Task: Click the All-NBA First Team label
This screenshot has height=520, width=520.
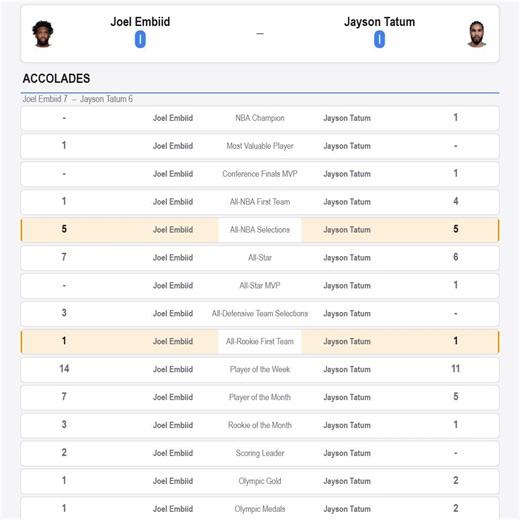Action: click(x=260, y=202)
